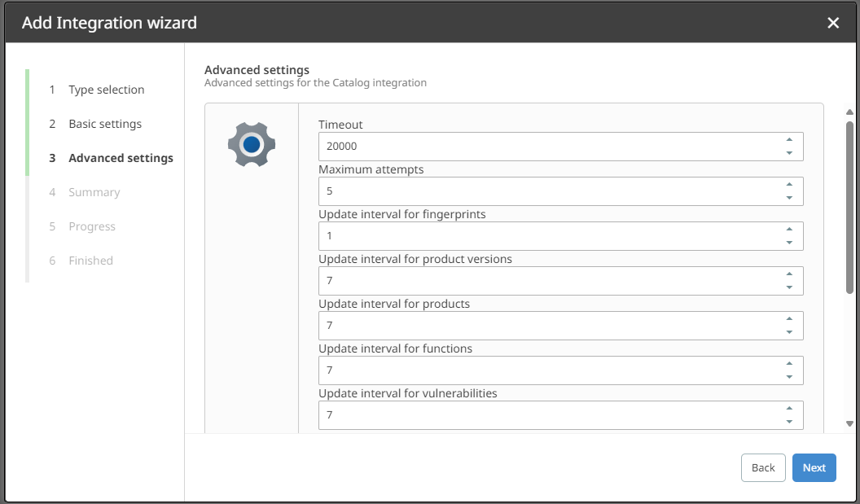Screen dimensions: 860x504
Task: Return to the Basic settings step
Action: point(105,124)
